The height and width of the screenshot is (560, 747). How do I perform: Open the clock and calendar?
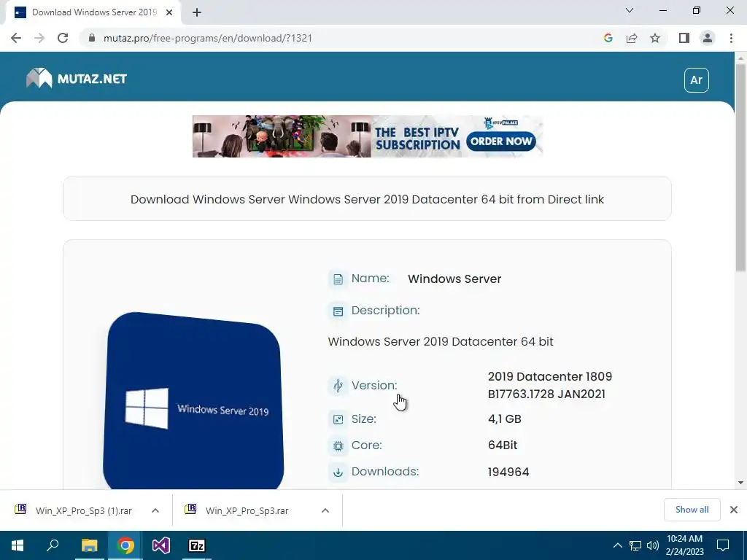coord(684,545)
